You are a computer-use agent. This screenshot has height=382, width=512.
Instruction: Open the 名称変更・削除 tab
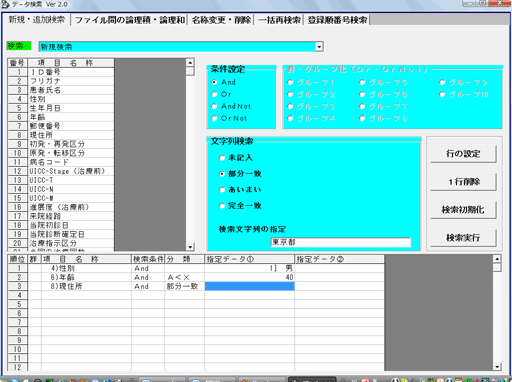221,20
